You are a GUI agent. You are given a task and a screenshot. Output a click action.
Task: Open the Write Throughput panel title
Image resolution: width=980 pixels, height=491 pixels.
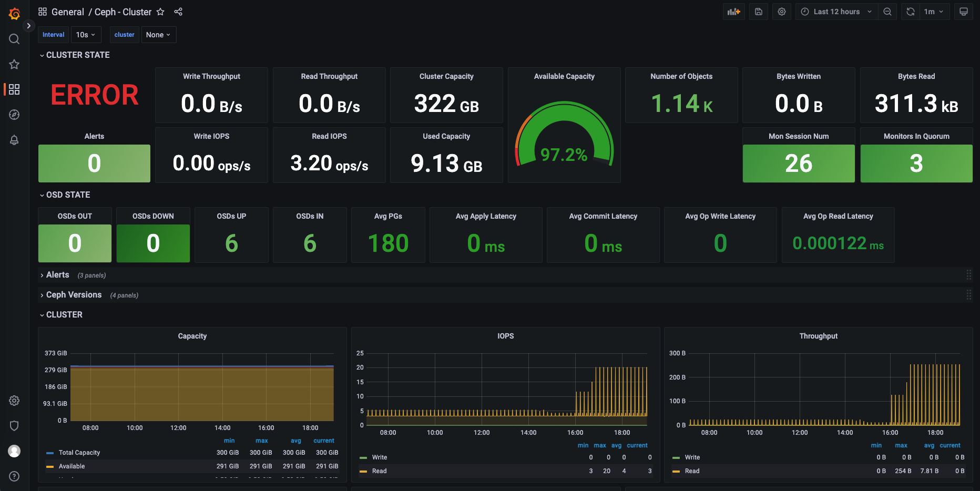pyautogui.click(x=211, y=76)
